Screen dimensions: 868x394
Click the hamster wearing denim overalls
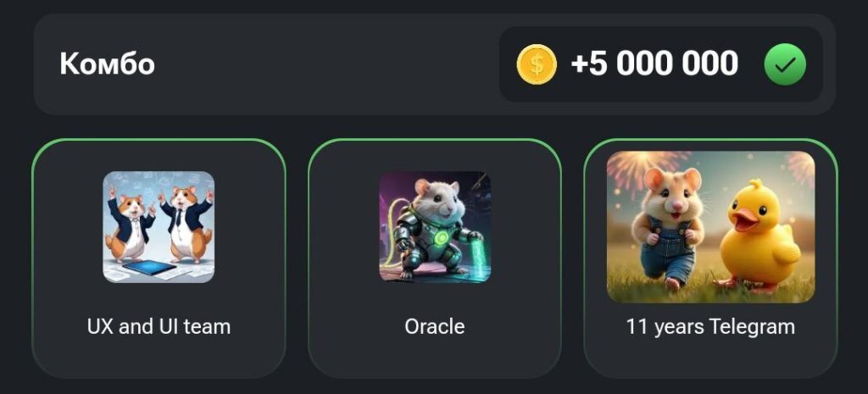670,228
